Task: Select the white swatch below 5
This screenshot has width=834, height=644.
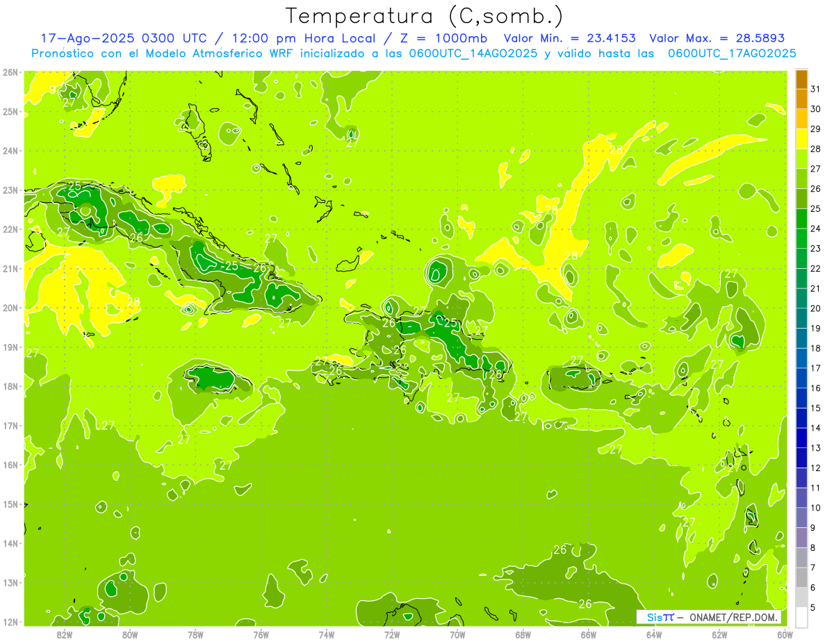Action: [801, 617]
